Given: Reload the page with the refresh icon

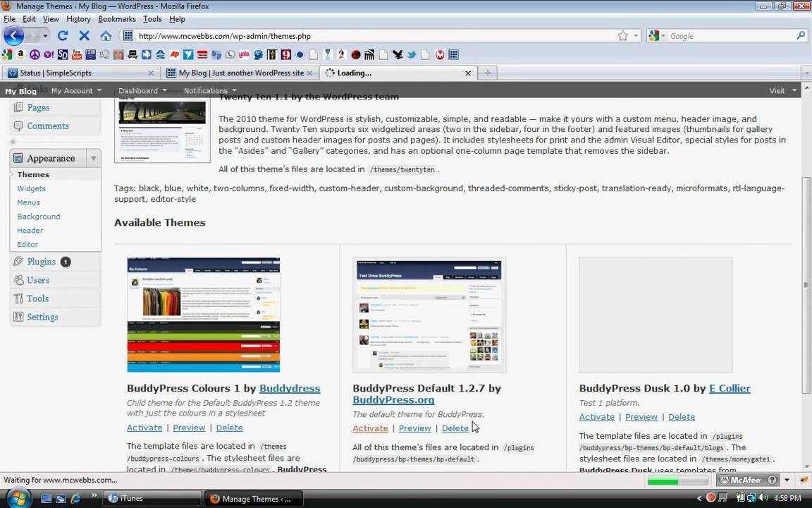Looking at the screenshot, I should tap(63, 36).
